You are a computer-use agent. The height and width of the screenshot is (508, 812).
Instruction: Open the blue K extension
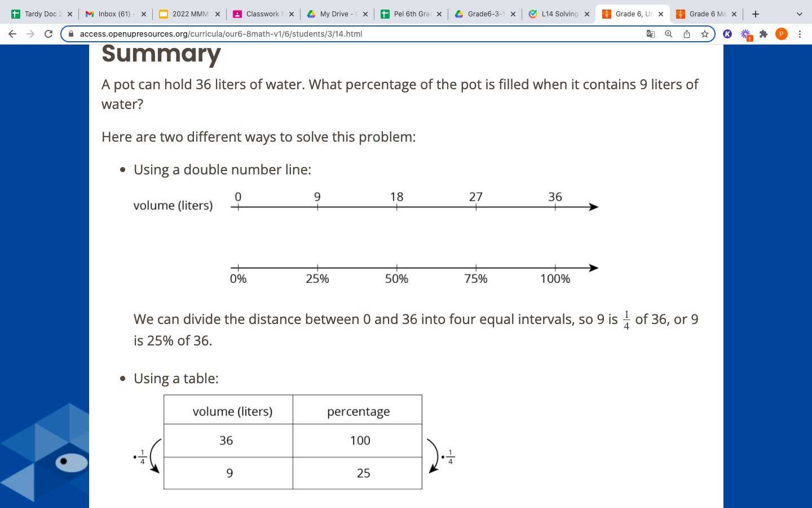click(727, 34)
